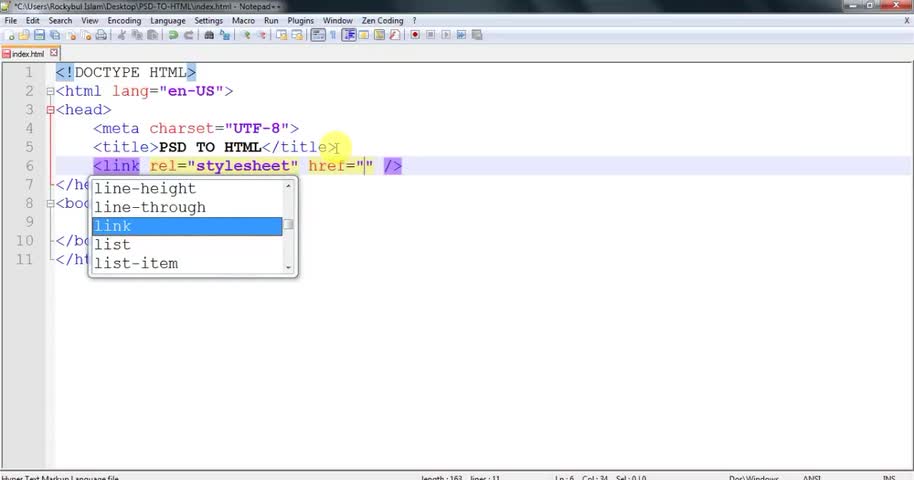The height and width of the screenshot is (480, 914).
Task: Open the Encoding menu
Action: tap(124, 20)
